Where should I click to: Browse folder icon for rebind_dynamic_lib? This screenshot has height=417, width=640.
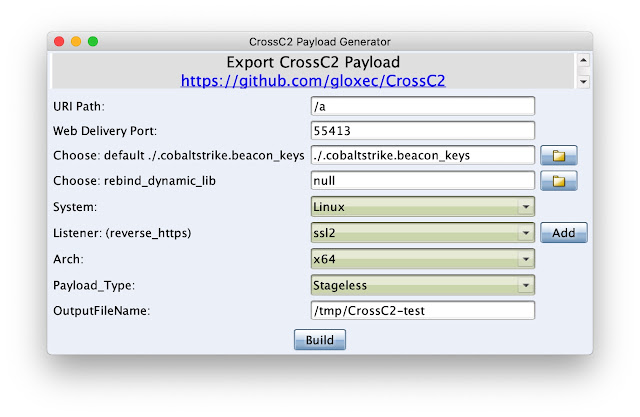558,181
